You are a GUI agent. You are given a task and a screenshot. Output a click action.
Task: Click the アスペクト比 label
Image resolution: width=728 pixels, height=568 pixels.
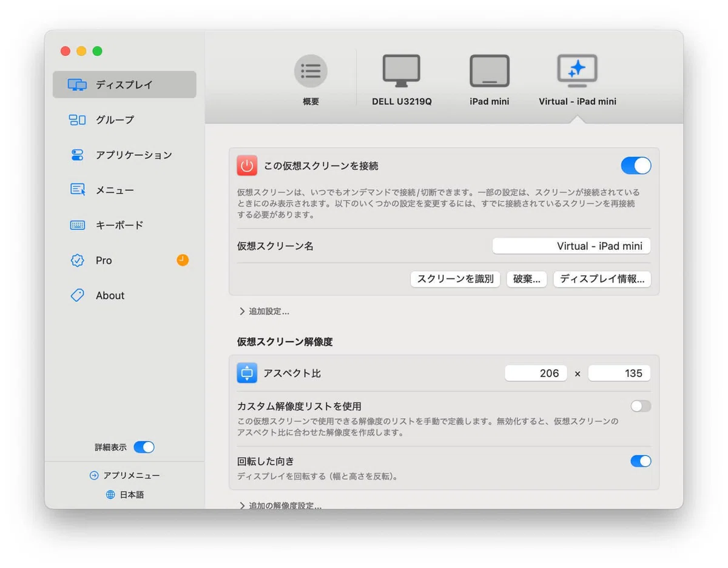point(292,373)
